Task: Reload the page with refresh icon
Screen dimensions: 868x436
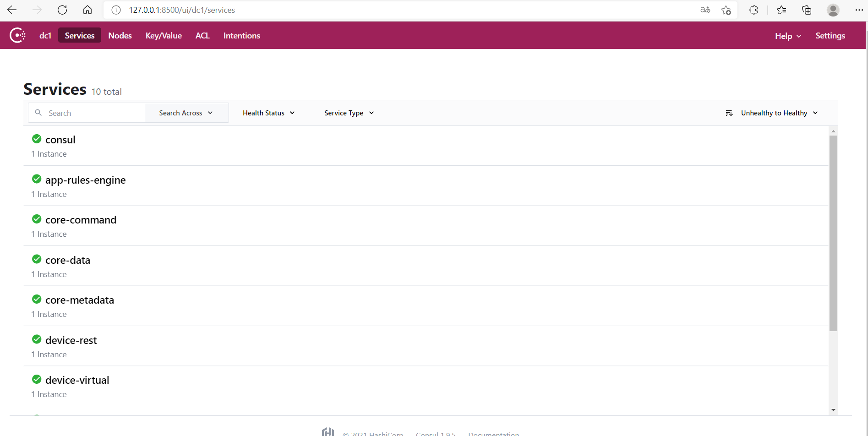Action: tap(62, 10)
